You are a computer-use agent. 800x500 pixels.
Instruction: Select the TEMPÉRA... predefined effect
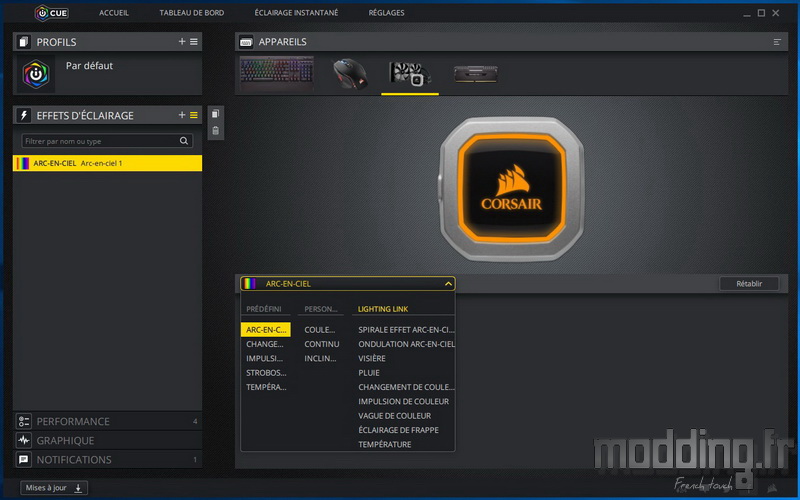[x=266, y=387]
